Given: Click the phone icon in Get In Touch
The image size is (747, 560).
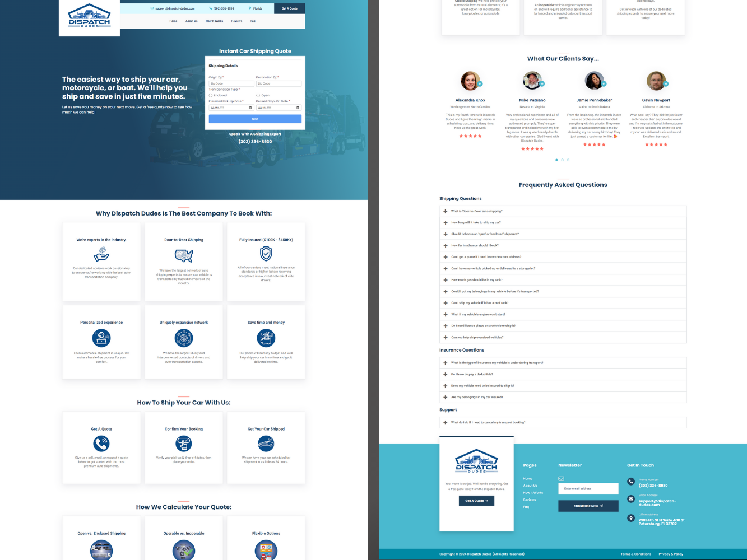Looking at the screenshot, I should 631,482.
